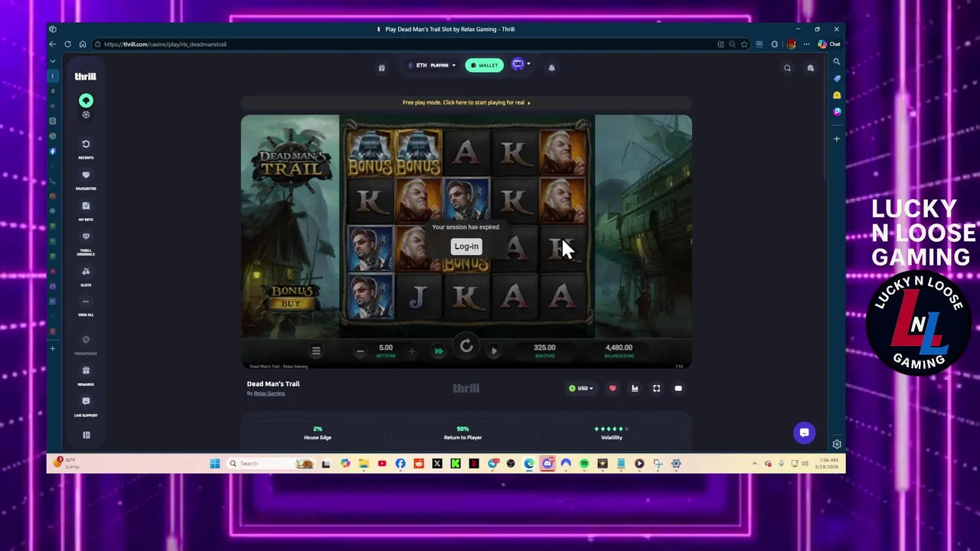Image resolution: width=980 pixels, height=551 pixels.
Task: Open Thrill Originals in the sidebar
Action: 86,242
